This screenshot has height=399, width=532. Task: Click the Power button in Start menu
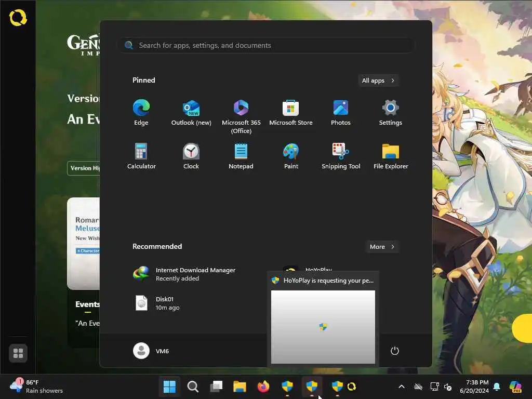tap(395, 351)
